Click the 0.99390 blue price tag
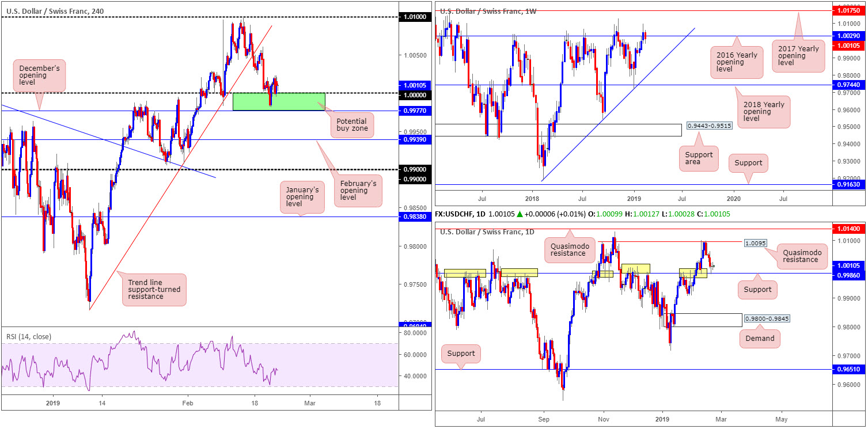 pyautogui.click(x=414, y=139)
